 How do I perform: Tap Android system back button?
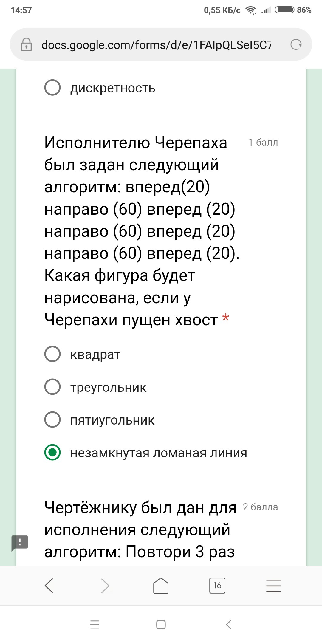[x=229, y=624]
